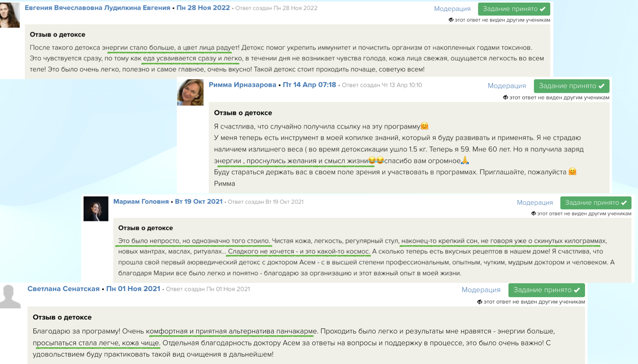The image size is (638, 364).
Task: Click text 'Ответ создан Вт 19 Окт 2021'
Action: point(265,202)
